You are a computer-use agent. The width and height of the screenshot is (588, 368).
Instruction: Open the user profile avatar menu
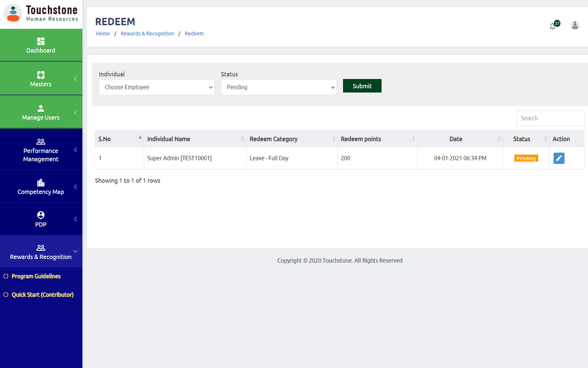pos(575,25)
